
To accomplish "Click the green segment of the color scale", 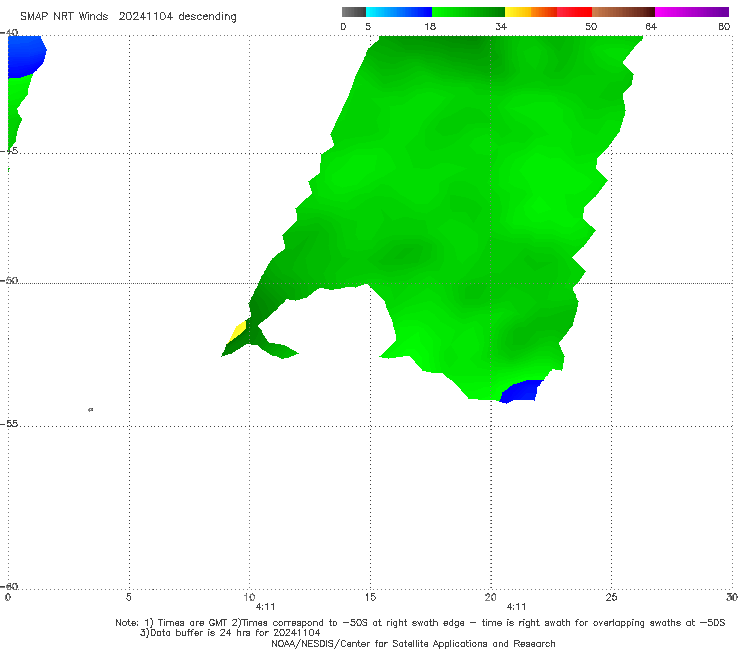I will (x=468, y=12).
